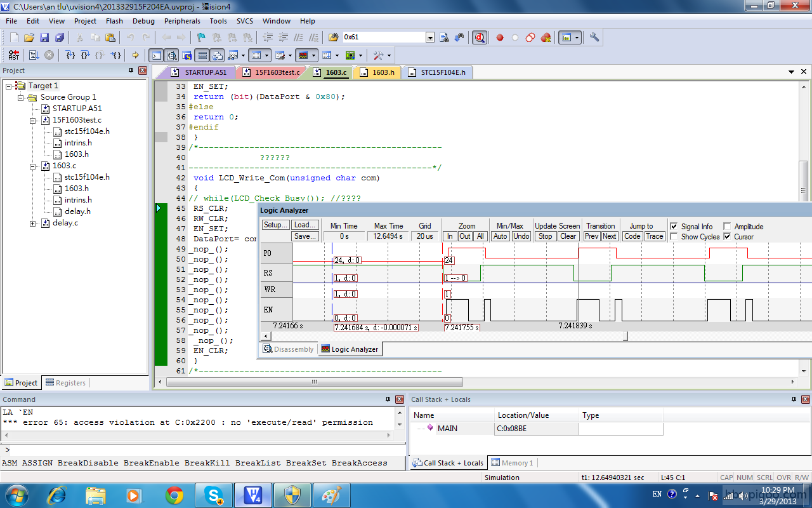Screen dimensions: 812x508
Task: Pin the Project panel with pushpin
Action: tap(131, 70)
